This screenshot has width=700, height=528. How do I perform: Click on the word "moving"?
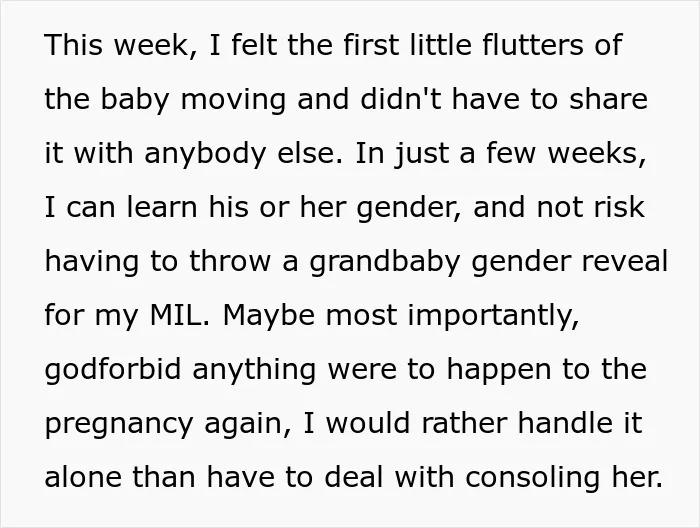[233, 100]
